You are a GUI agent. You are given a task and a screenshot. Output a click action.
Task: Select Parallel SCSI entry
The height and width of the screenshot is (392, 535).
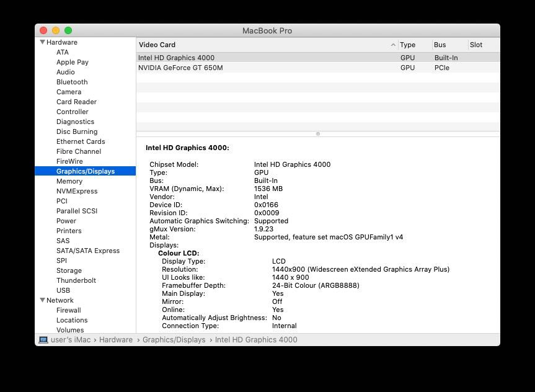[77, 211]
